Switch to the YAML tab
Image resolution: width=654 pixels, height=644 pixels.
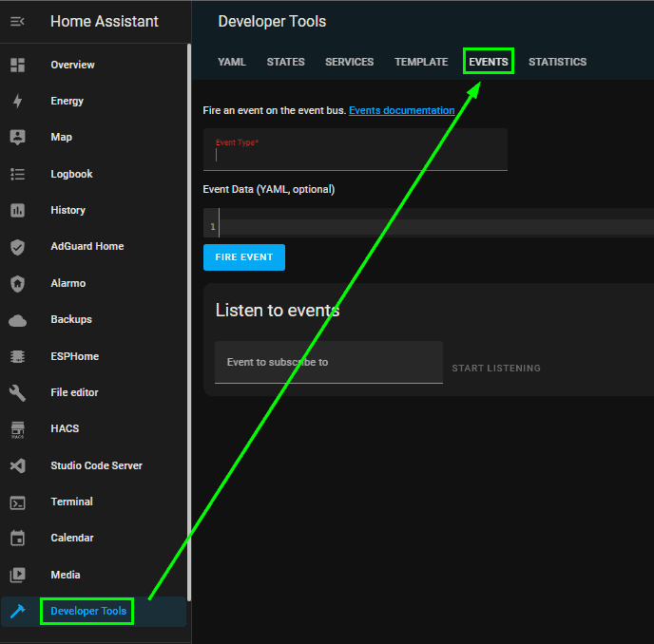click(232, 62)
